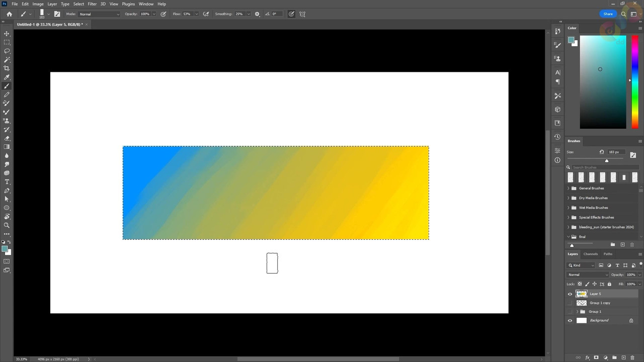Select the Layer 5 thumbnail
This screenshot has height=362, width=644.
tap(582, 294)
